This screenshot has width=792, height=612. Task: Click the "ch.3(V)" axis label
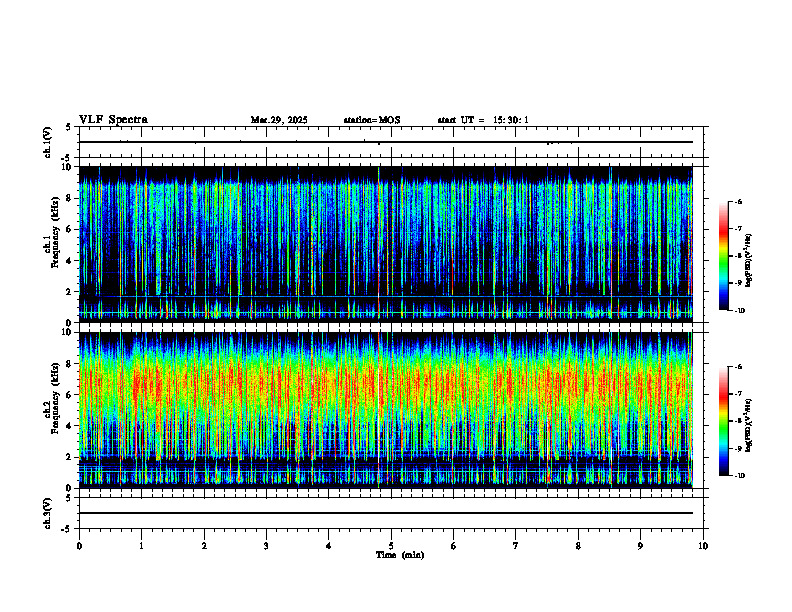pos(48,514)
